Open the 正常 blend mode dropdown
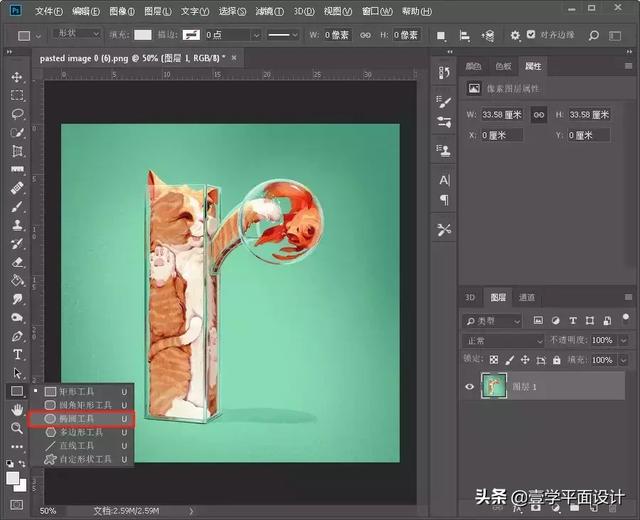The width and height of the screenshot is (640, 520). 503,340
